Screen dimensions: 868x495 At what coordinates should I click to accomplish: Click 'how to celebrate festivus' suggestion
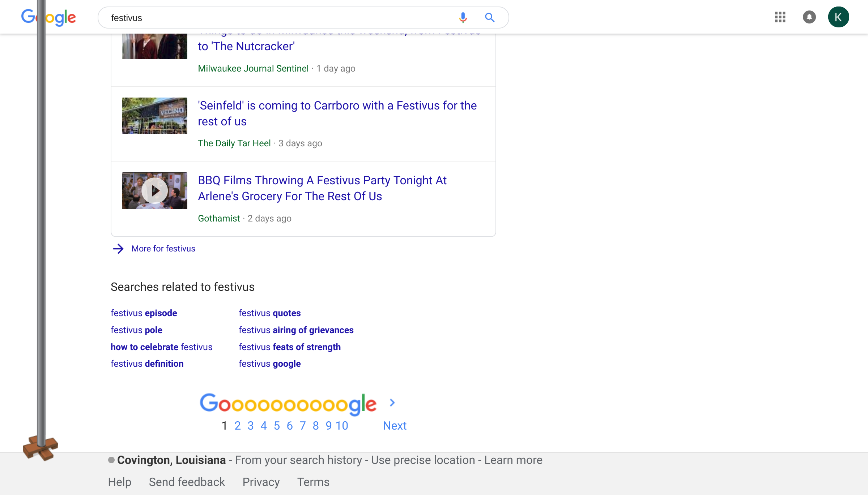pos(162,346)
